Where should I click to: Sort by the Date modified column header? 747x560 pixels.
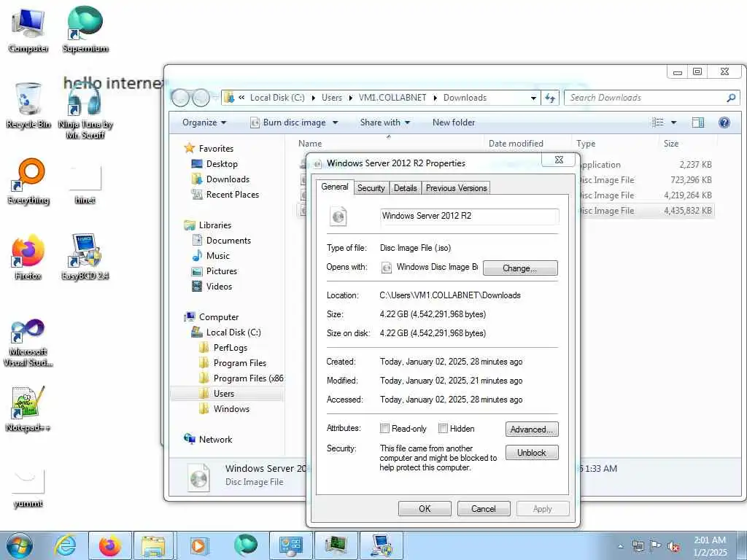point(516,144)
